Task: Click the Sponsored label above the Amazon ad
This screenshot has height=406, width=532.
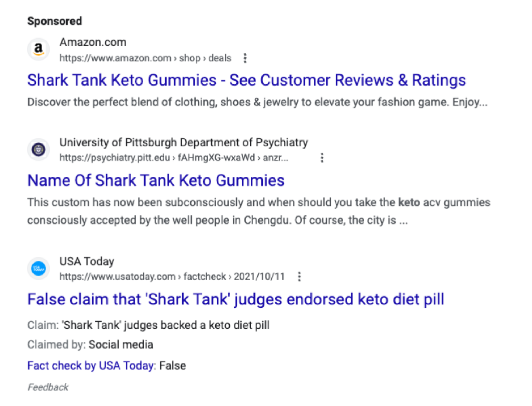Action: click(55, 21)
